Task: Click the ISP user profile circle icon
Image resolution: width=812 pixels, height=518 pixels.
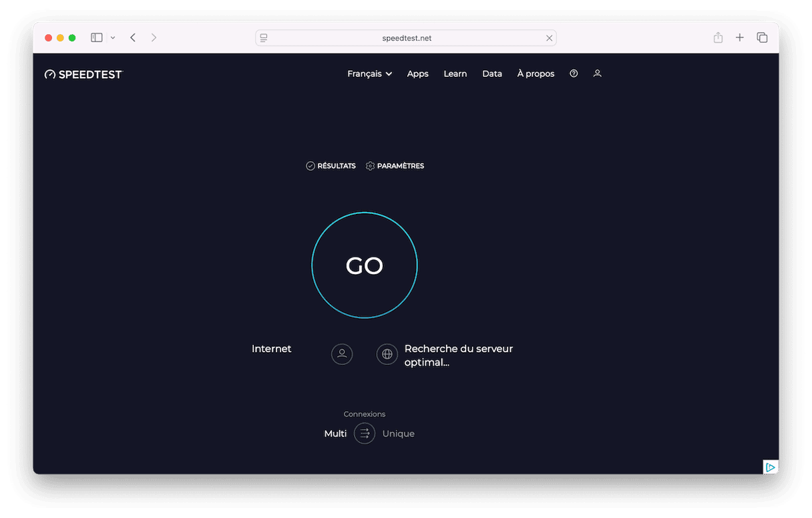Action: [342, 354]
